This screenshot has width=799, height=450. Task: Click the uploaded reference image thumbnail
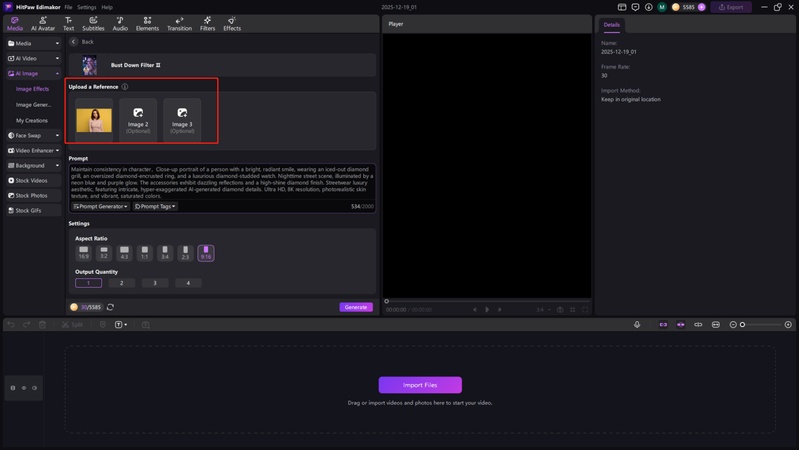click(x=94, y=121)
